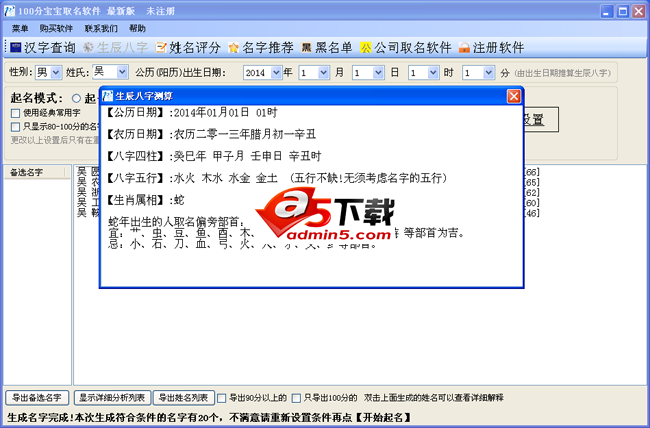Click 导出备选名字 button

(37, 398)
